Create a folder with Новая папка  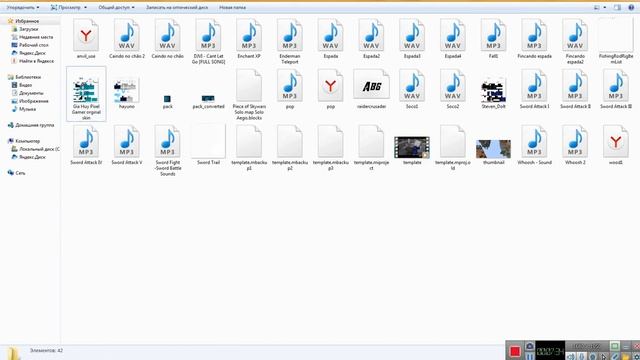(232, 7)
